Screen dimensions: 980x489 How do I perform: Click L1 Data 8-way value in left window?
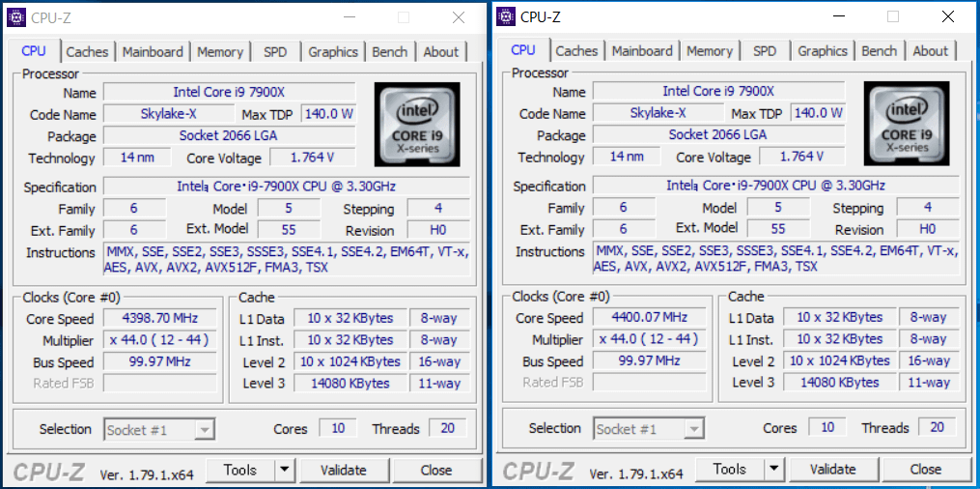[x=438, y=318]
